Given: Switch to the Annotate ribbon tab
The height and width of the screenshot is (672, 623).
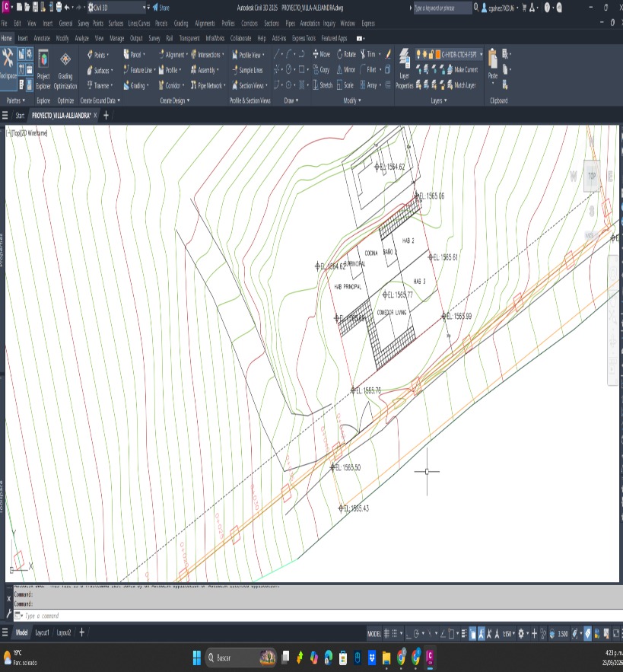Looking at the screenshot, I should tap(42, 37).
